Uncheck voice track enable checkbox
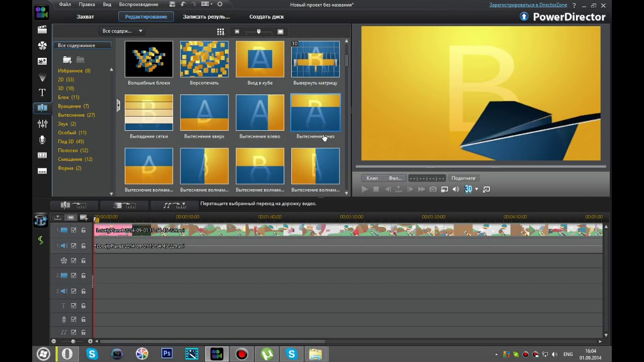This screenshot has width=644, height=362. [x=73, y=319]
